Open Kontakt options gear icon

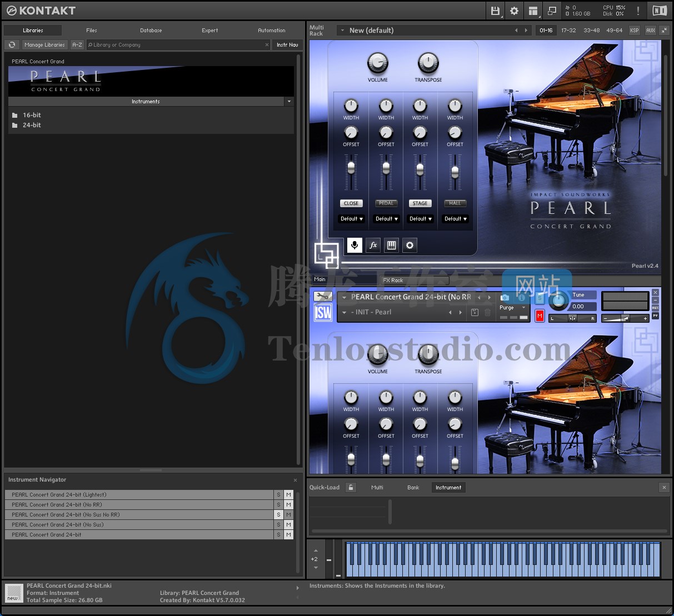coord(514,11)
